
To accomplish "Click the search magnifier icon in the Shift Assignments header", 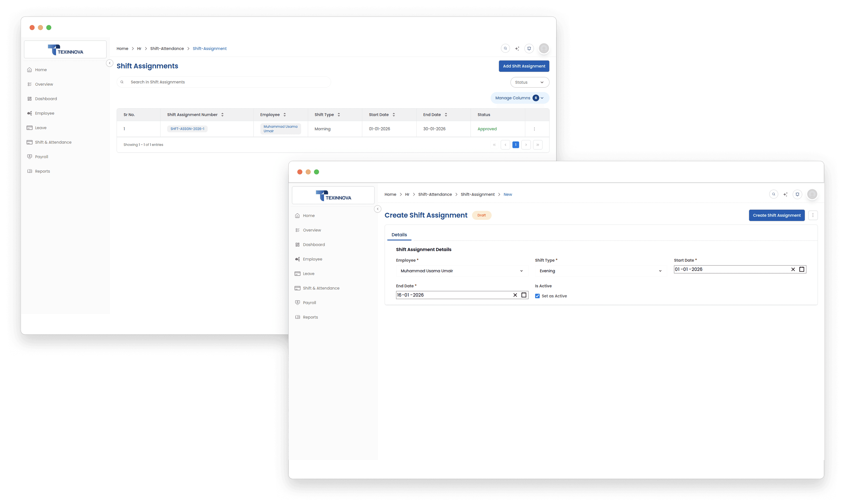I will (x=505, y=48).
